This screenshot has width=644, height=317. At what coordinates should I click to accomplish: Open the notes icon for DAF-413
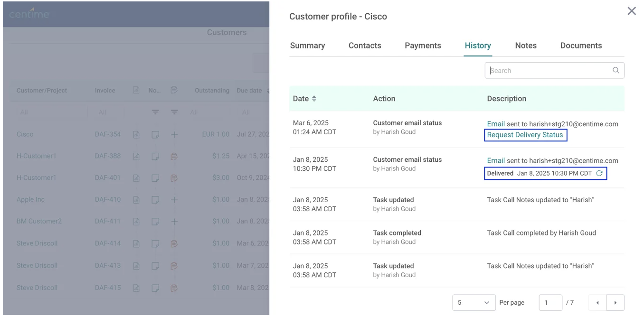tap(155, 265)
